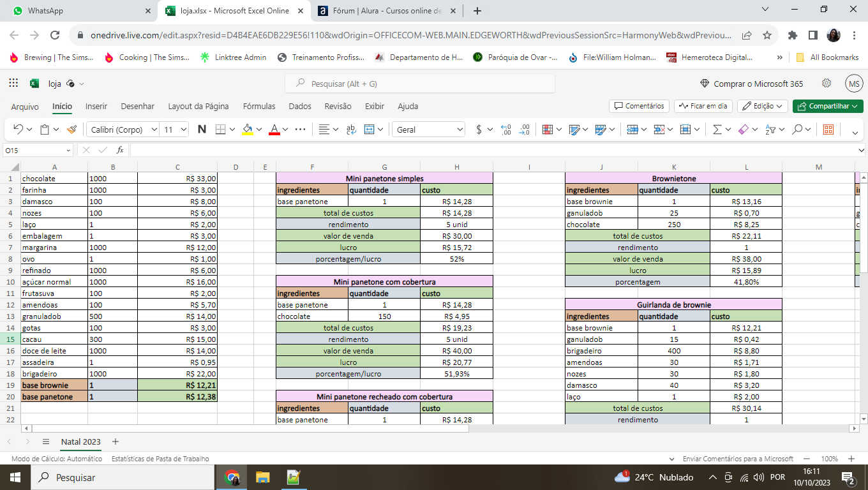Switch to the Dados tab

[x=300, y=107]
